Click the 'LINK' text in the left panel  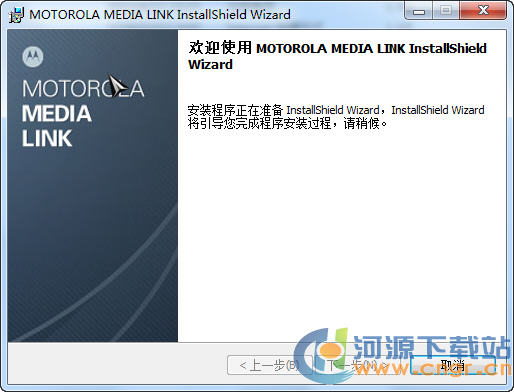click(47, 138)
